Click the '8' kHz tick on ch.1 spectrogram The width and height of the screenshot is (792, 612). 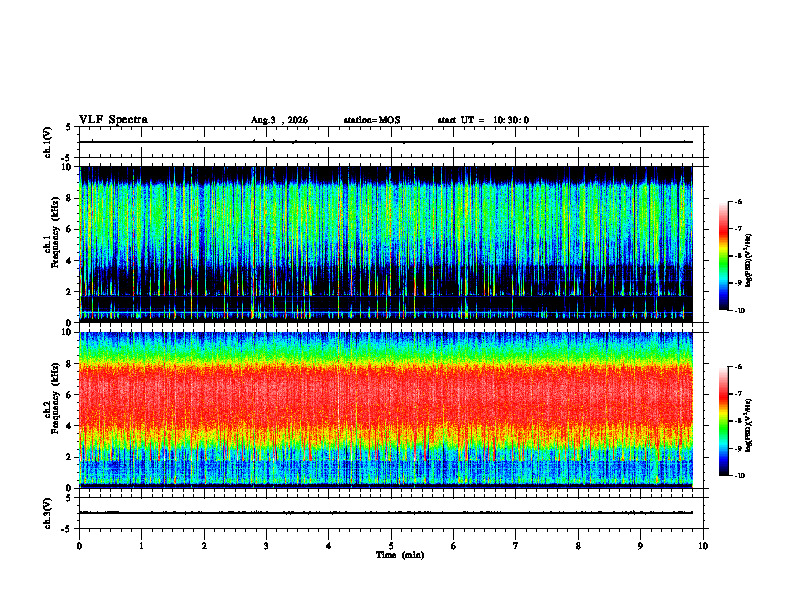click(70, 198)
